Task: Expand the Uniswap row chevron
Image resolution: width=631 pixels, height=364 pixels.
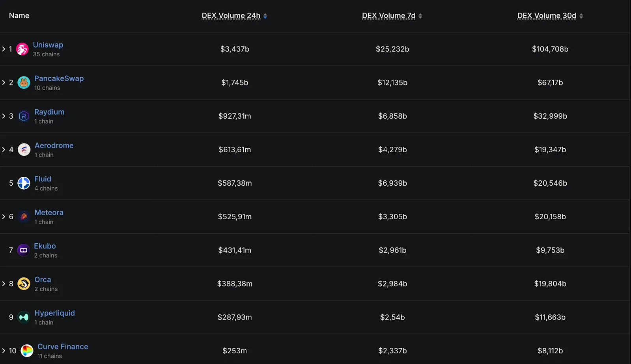Action: 4,49
